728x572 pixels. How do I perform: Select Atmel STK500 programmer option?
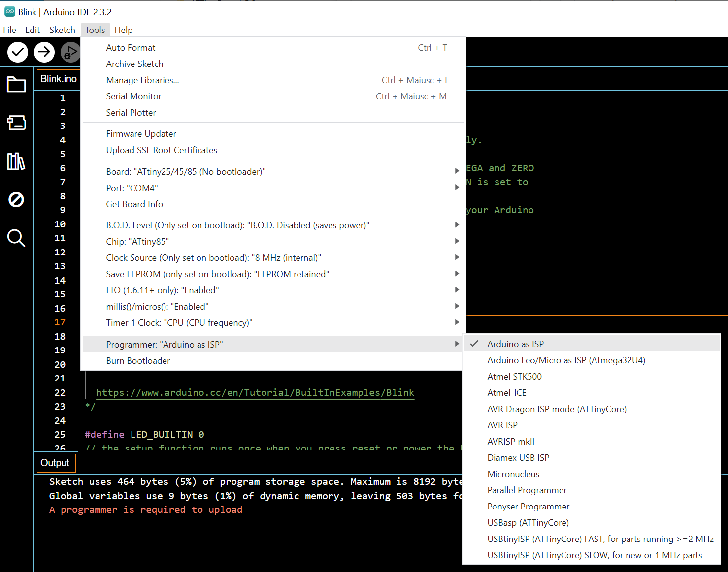click(x=514, y=376)
